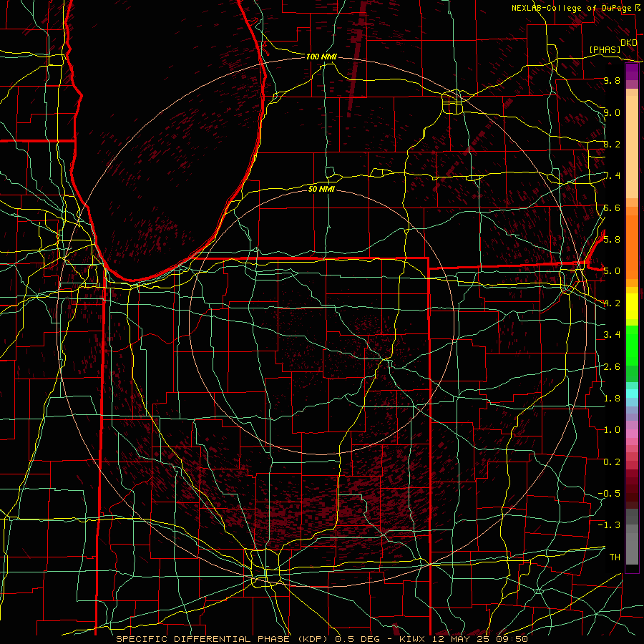Click the -0.5 scale value

coord(609,493)
